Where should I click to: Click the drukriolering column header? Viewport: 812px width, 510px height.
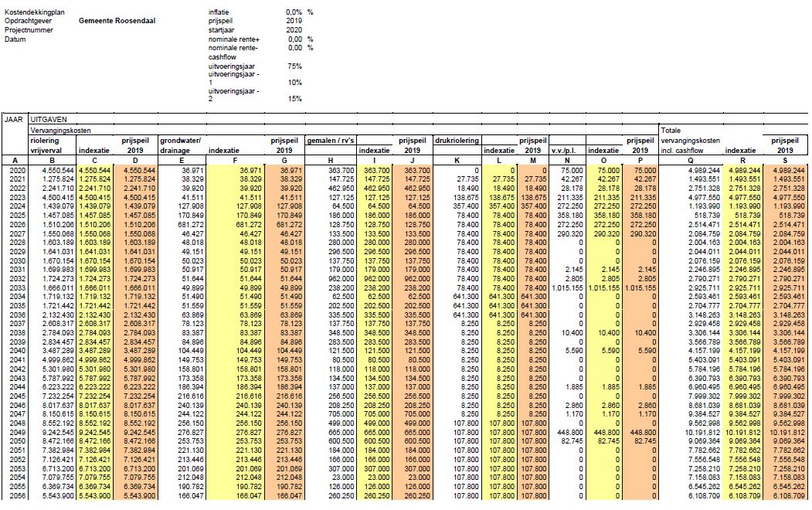[x=457, y=141]
